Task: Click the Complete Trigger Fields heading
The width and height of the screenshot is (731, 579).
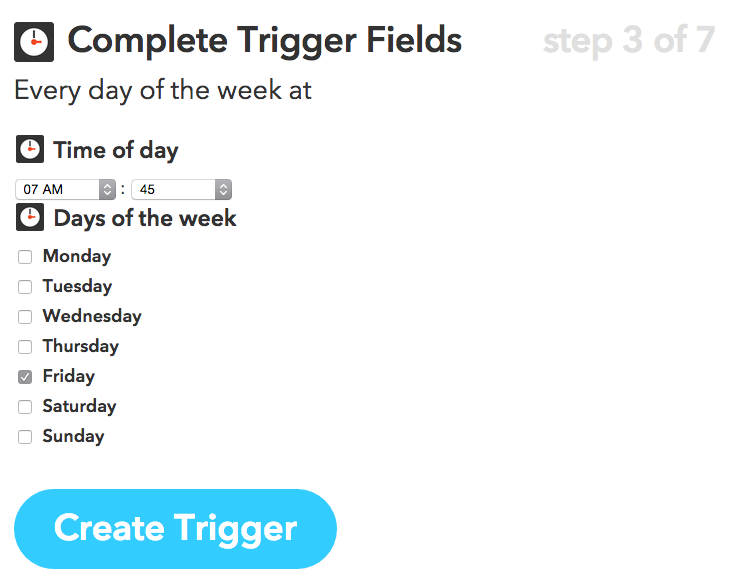Action: pos(264,41)
